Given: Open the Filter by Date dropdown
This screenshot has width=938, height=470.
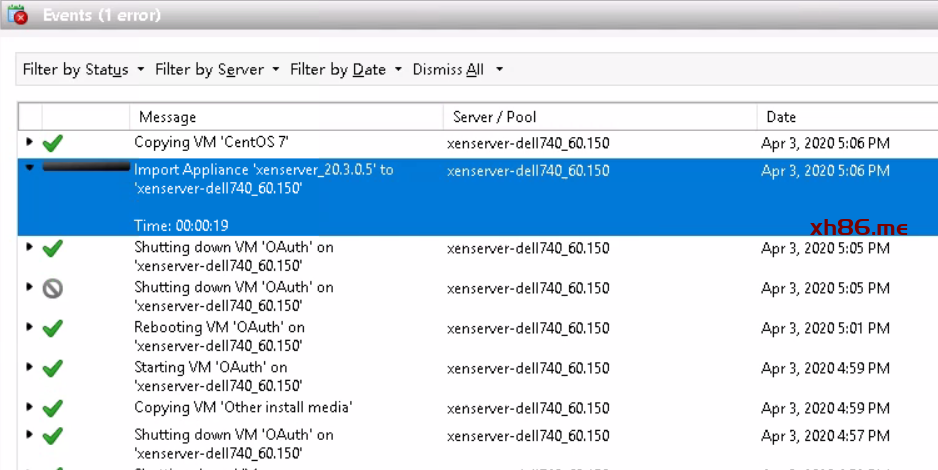Looking at the screenshot, I should [345, 69].
